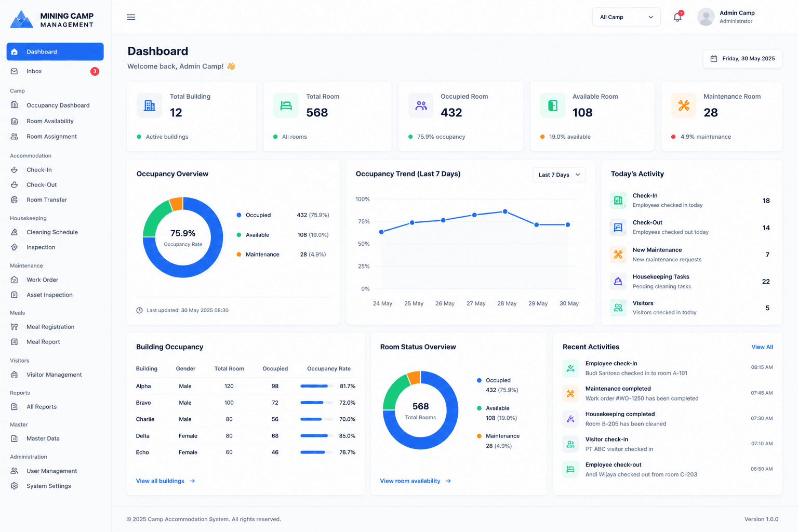Click the Check-In activity icon
798x532 pixels.
click(x=618, y=200)
